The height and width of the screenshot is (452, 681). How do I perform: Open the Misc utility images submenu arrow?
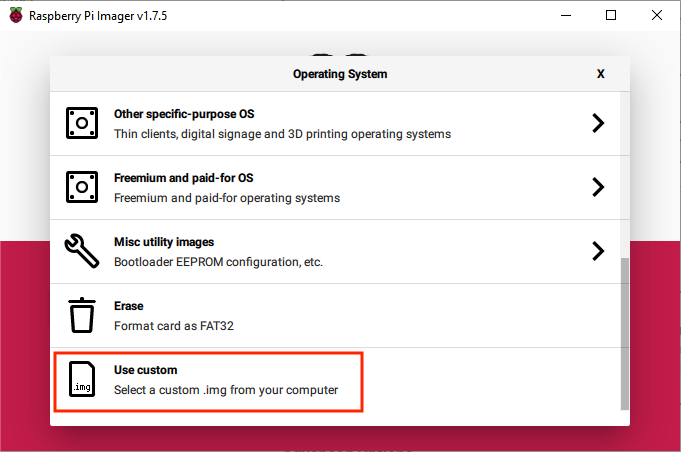point(598,251)
